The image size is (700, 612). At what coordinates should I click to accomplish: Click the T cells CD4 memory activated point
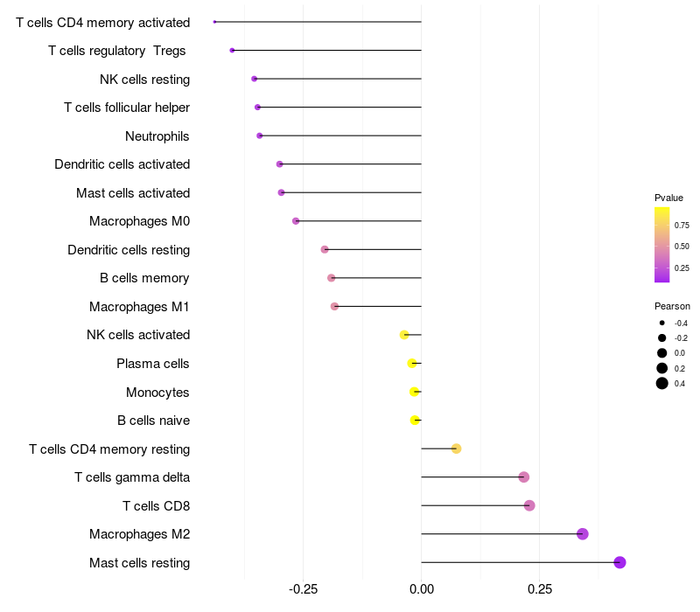214,22
